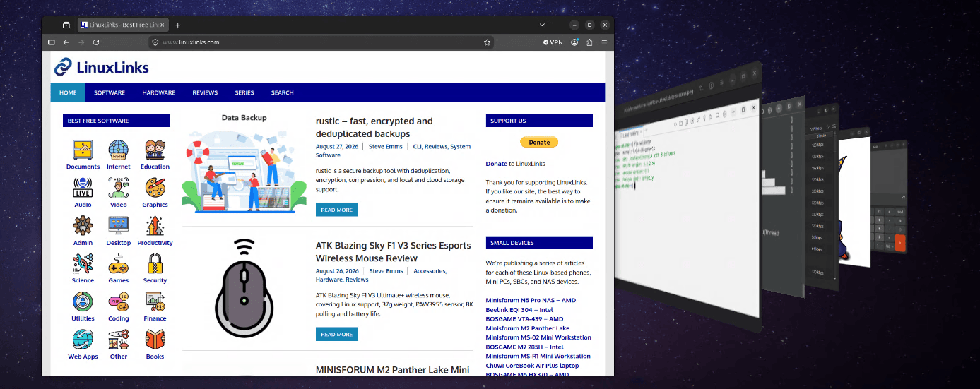Viewport: 980px width, 389px height.
Task: Close the LinuxLinks browser tab
Action: click(163, 25)
